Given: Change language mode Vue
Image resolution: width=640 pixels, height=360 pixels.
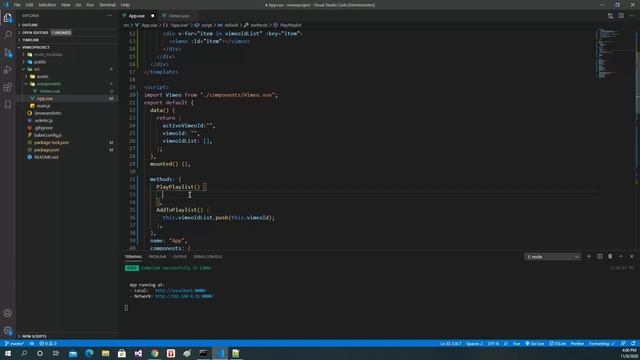Looking at the screenshot, I should point(516,344).
